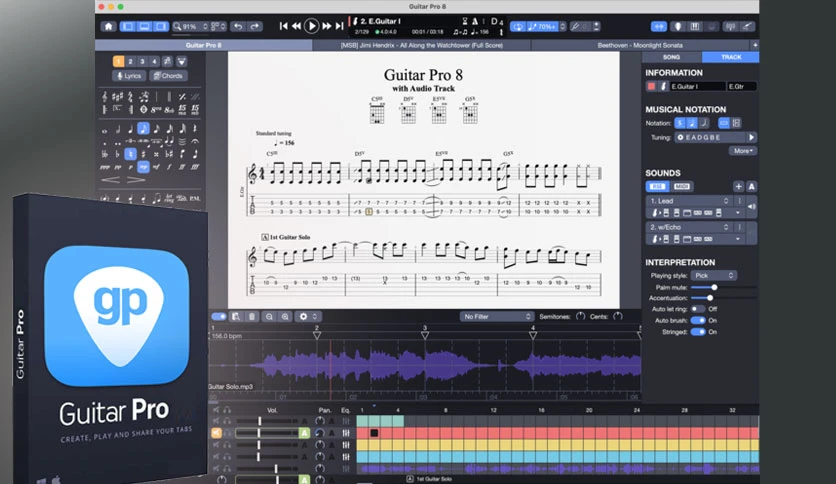Add a new sound with the plus button
Screen dimensions: 836x484
(738, 187)
